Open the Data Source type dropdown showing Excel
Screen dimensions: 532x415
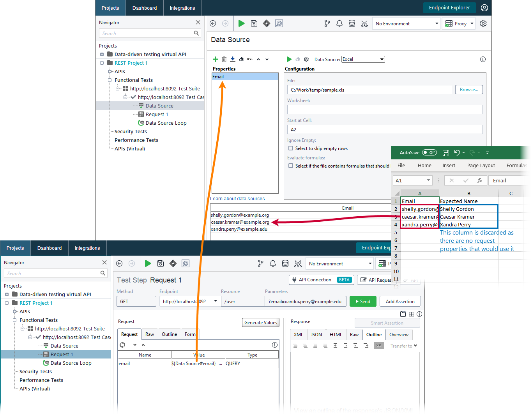363,59
